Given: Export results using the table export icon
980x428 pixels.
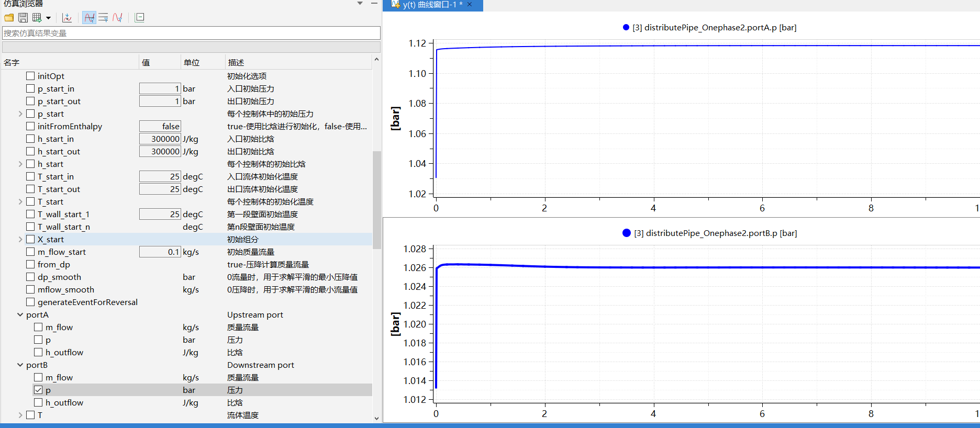Looking at the screenshot, I should pos(37,18).
